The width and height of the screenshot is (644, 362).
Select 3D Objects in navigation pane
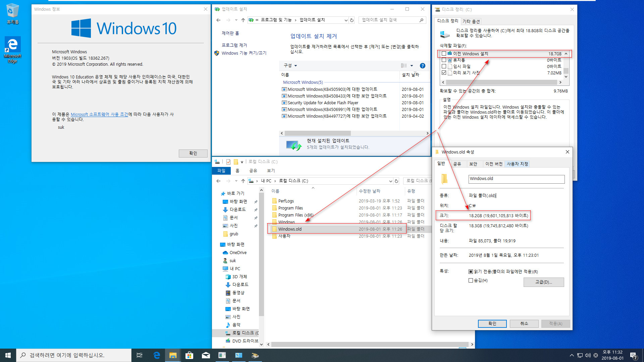(239, 277)
